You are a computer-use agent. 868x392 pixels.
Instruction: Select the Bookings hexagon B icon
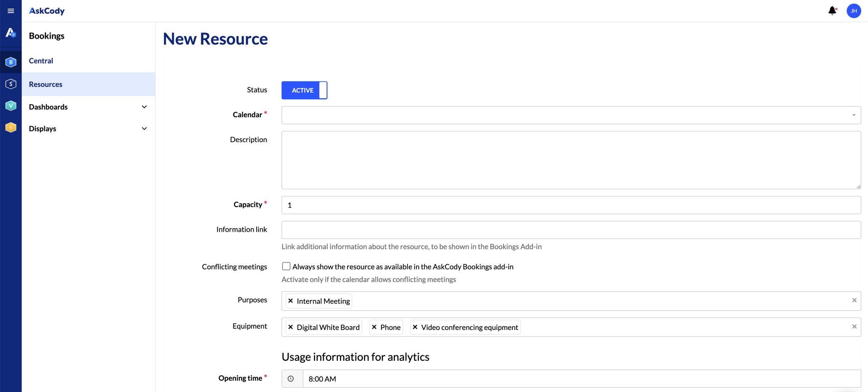tap(11, 62)
